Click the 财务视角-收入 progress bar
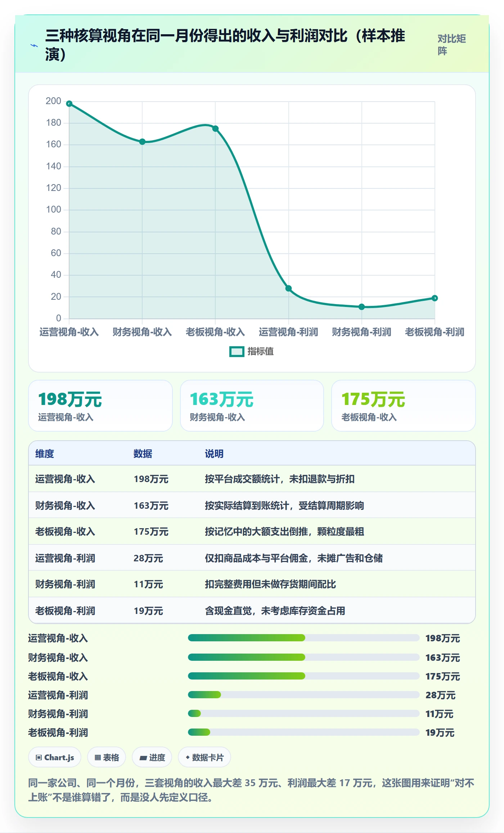This screenshot has height=833, width=504. [303, 658]
